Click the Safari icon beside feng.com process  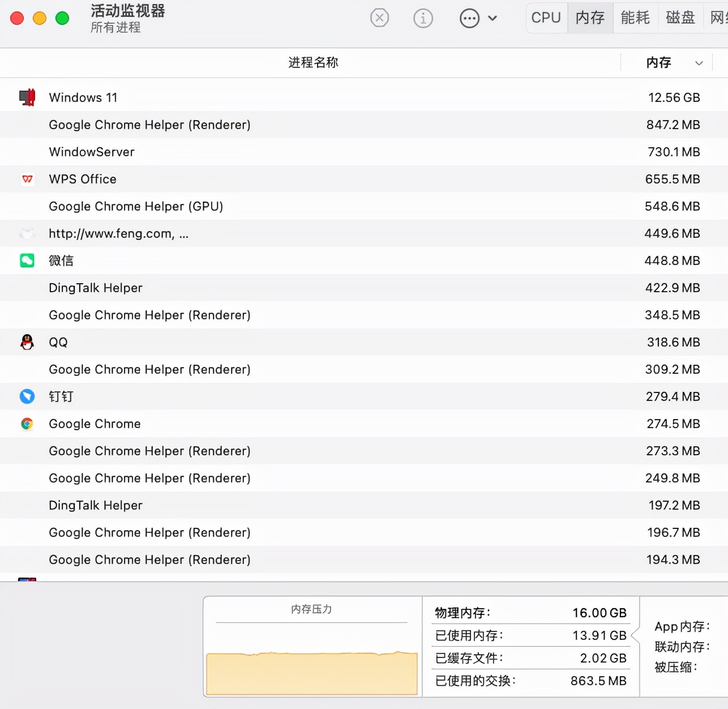[x=27, y=233]
